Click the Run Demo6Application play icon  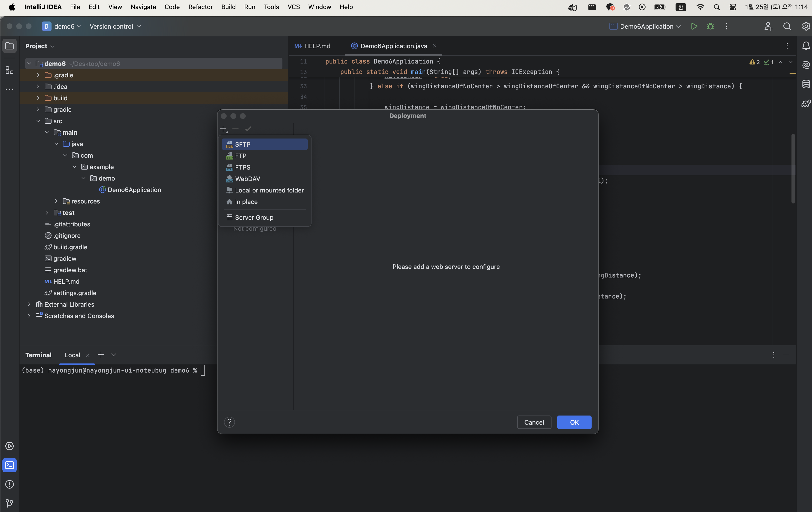tap(694, 26)
